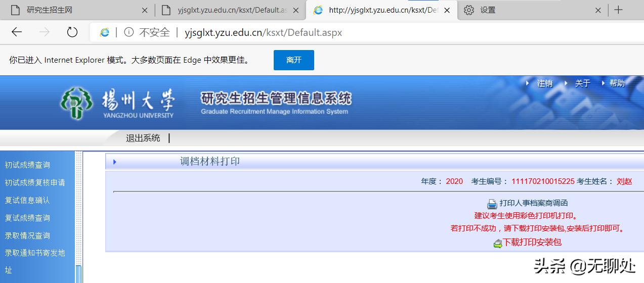This screenshot has width=644, height=283.
Task: Click the 打印人事档案商调函 link
Action: [x=534, y=203]
